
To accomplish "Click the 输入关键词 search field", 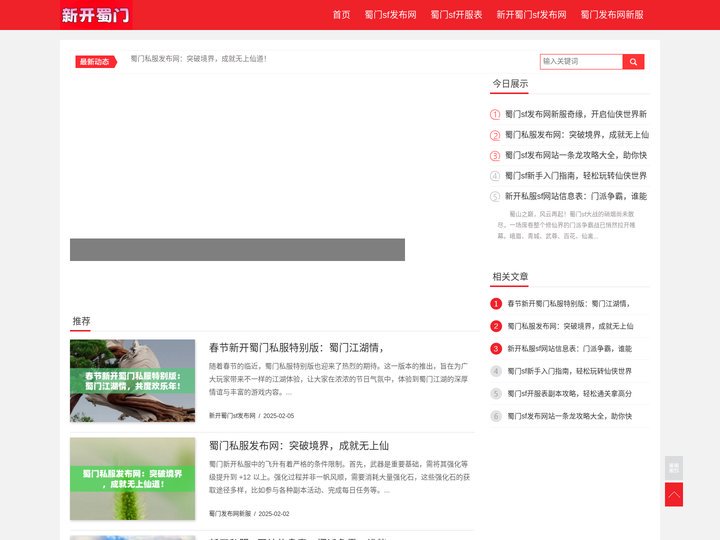I will coord(581,62).
